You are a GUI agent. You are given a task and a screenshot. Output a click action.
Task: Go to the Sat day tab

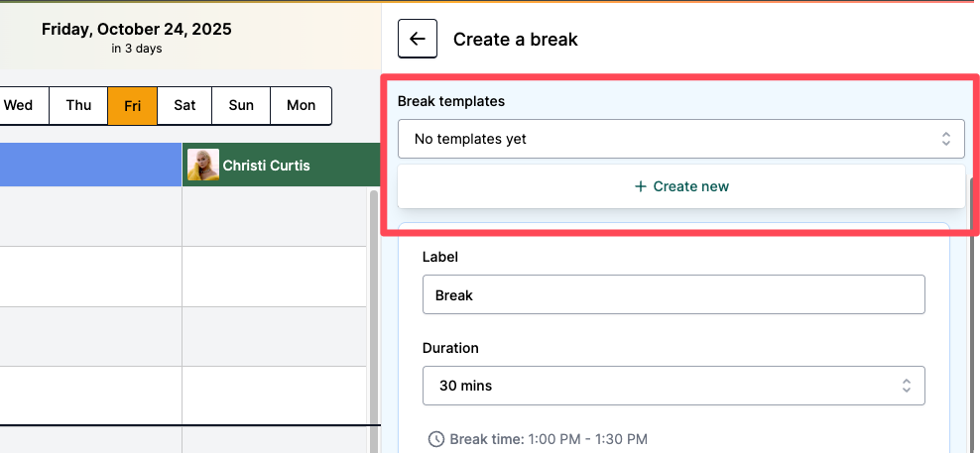184,105
